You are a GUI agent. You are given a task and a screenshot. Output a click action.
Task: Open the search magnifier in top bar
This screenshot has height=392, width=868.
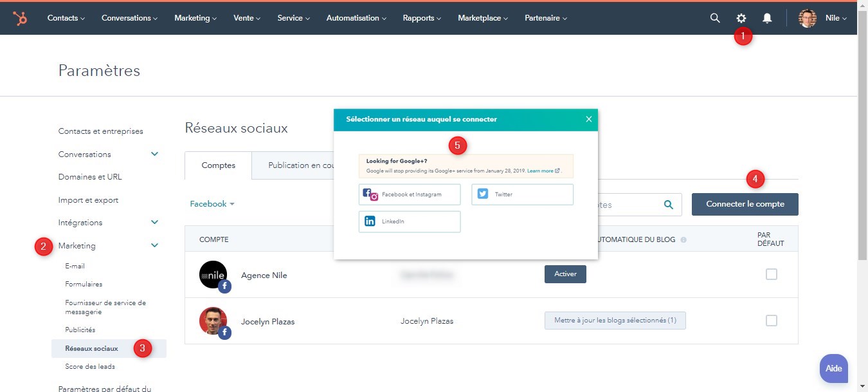tap(715, 18)
